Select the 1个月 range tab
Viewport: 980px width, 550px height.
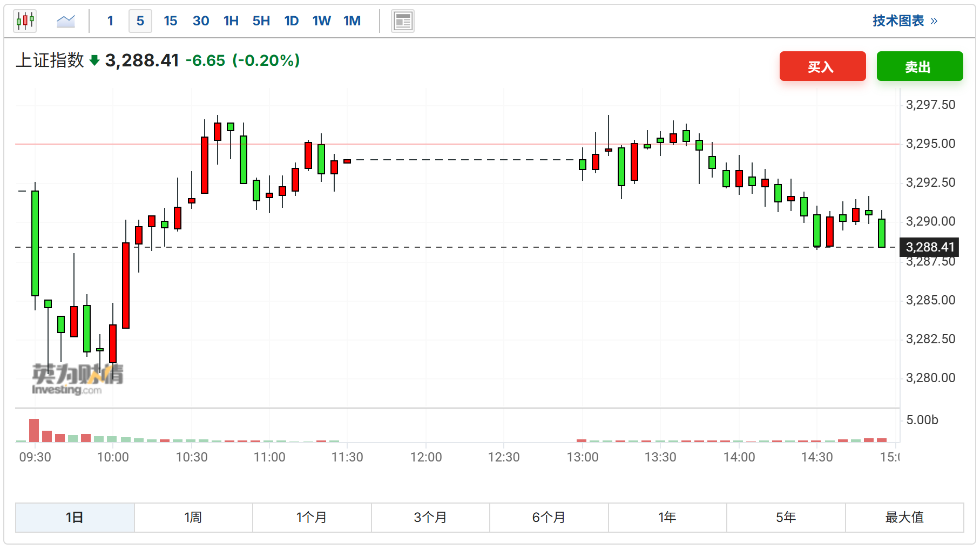[312, 518]
